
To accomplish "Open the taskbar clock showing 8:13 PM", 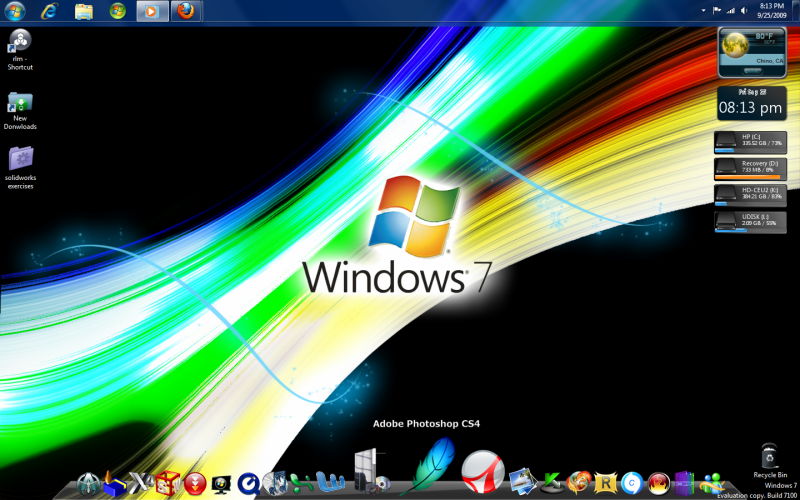I will pyautogui.click(x=771, y=10).
